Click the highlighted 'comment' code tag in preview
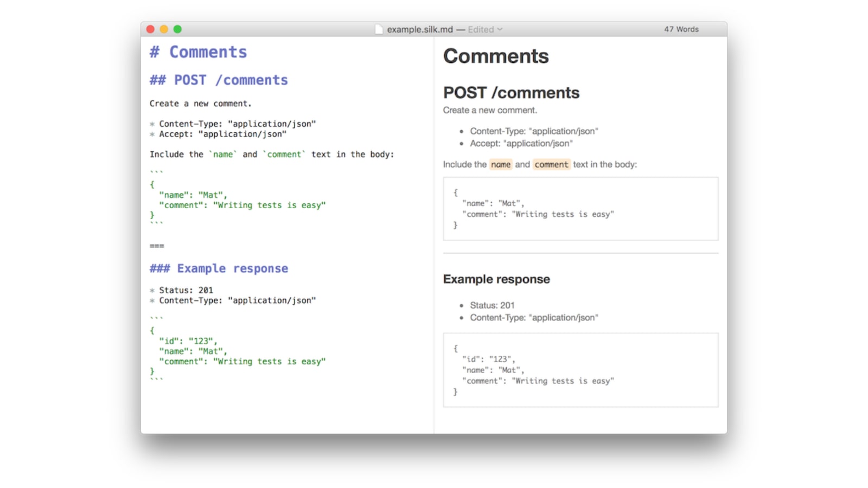Screen dimensions: 868x488 (551, 164)
